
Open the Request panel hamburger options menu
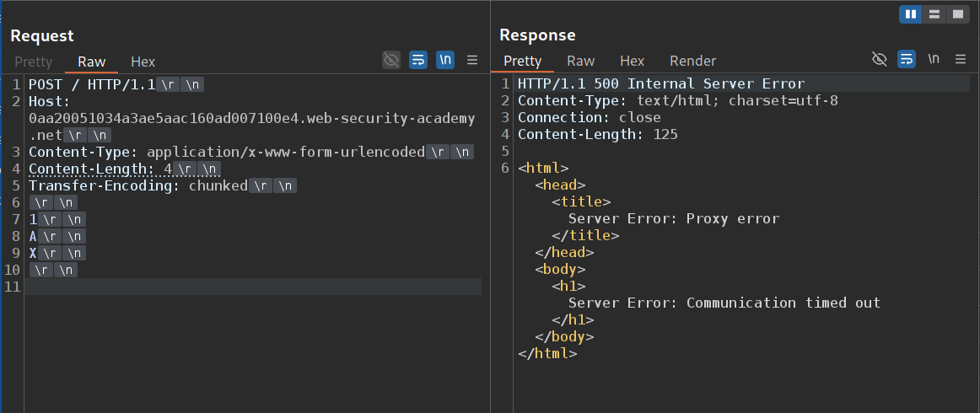click(472, 60)
